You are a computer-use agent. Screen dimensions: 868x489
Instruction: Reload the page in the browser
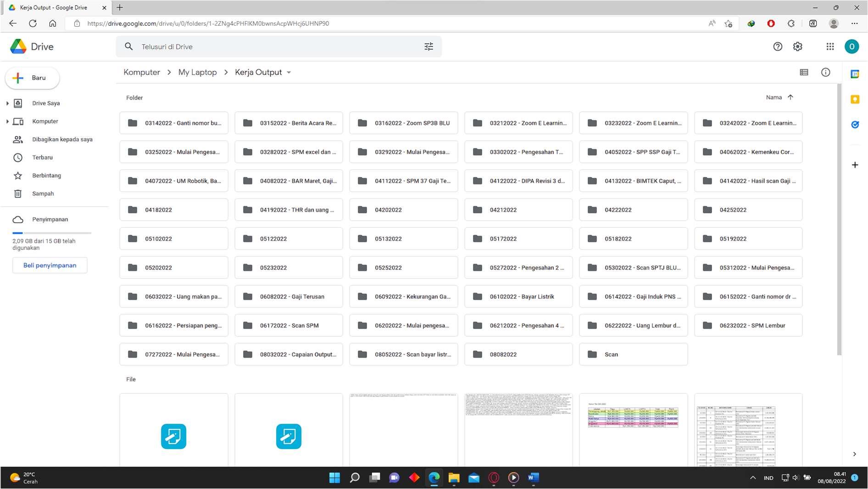point(33,23)
